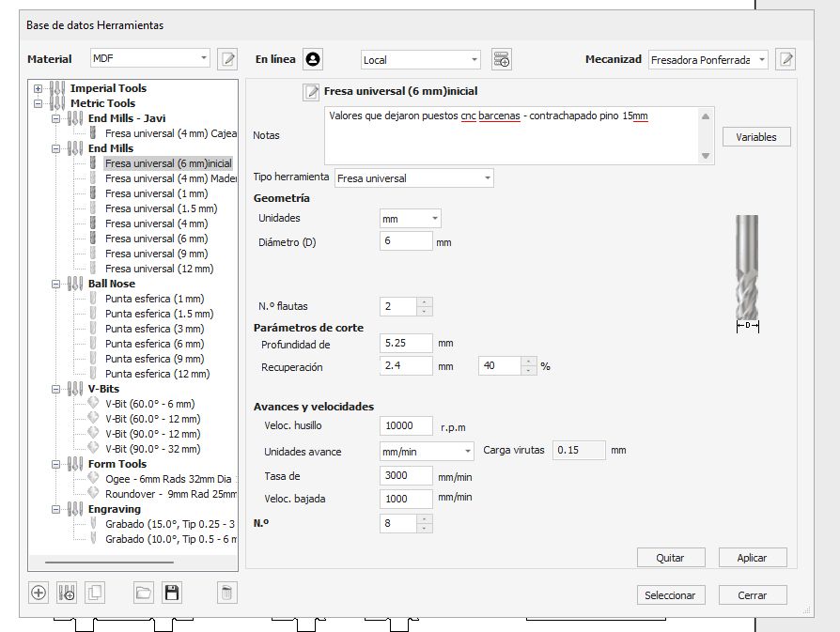Select Punta esferica (1 mm) tool
Screen dimensions: 840x632
[x=154, y=299]
